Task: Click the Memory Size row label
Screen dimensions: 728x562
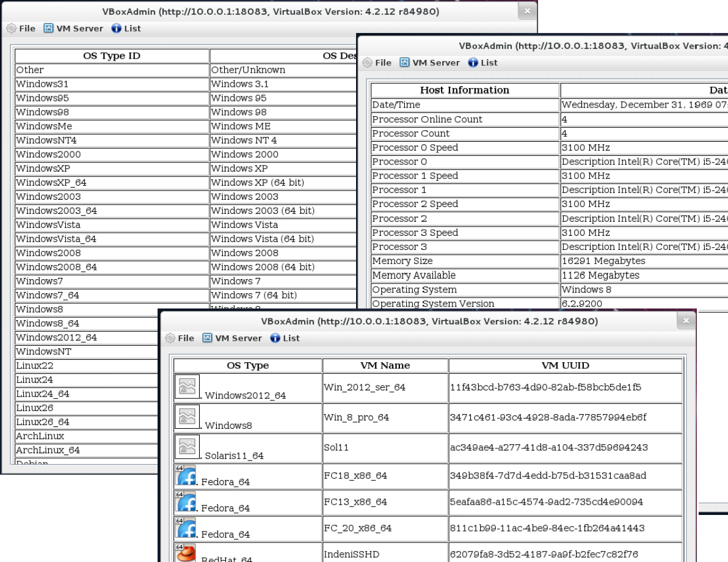Action: [x=402, y=261]
